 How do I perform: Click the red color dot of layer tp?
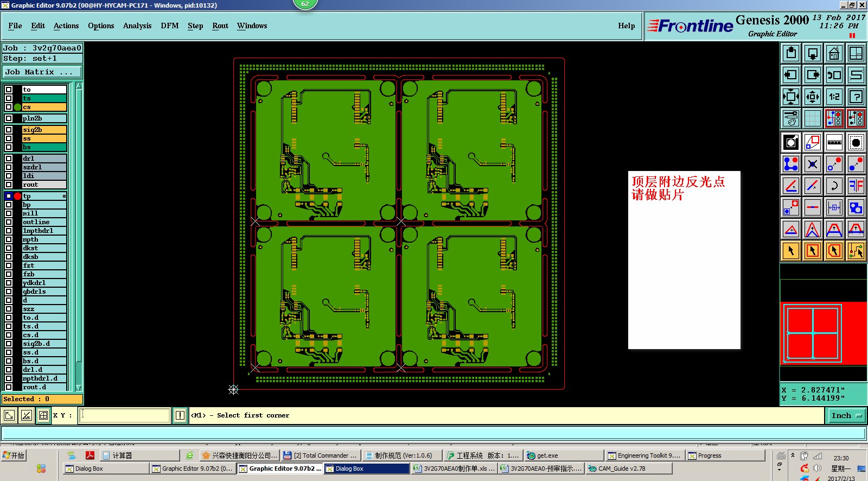click(18, 196)
